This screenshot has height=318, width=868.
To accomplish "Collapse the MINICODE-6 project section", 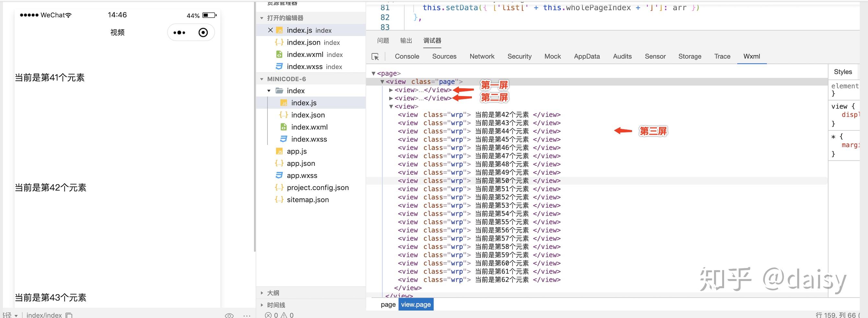I will [262, 79].
